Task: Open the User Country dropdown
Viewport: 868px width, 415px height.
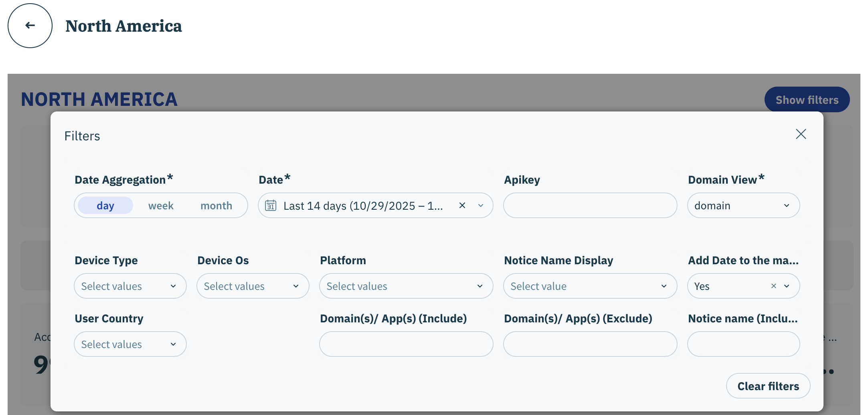Action: point(130,344)
